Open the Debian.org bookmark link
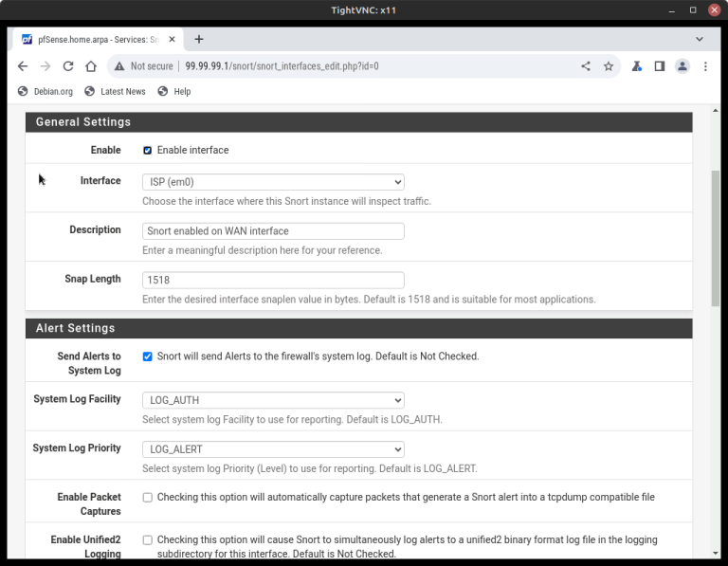728x566 pixels. [x=45, y=91]
